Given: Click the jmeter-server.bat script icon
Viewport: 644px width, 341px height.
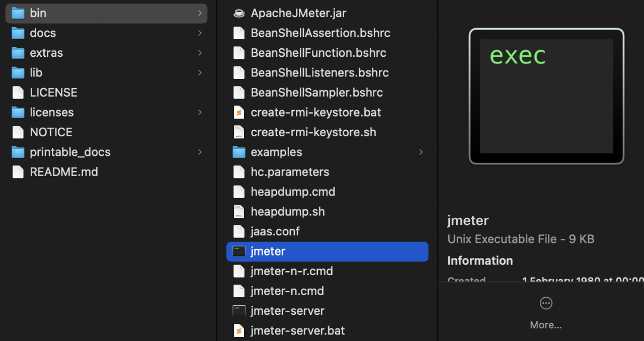Looking at the screenshot, I should click(239, 330).
